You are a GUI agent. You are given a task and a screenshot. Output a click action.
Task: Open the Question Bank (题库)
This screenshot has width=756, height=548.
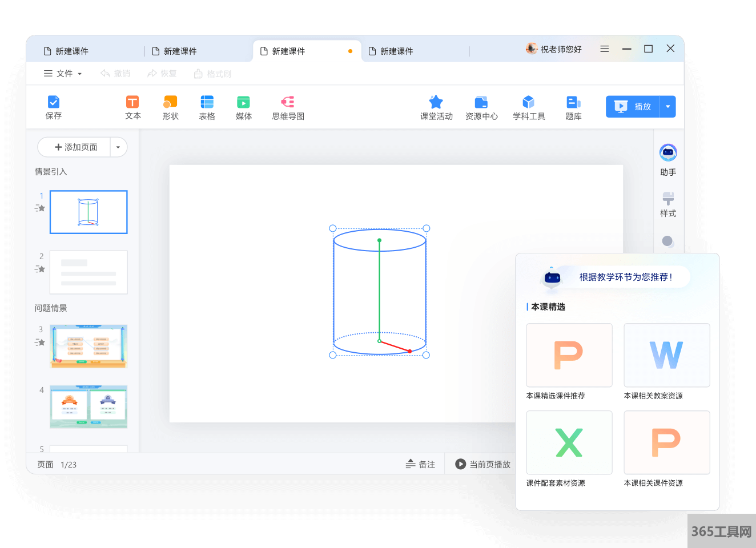[x=573, y=103]
